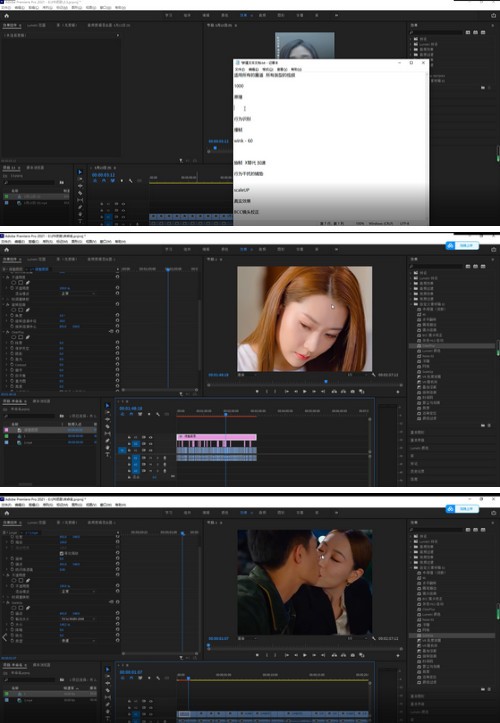Click the redhead preview playhead on monitor scrub bar
This screenshot has width=500, height=723.
point(326,382)
